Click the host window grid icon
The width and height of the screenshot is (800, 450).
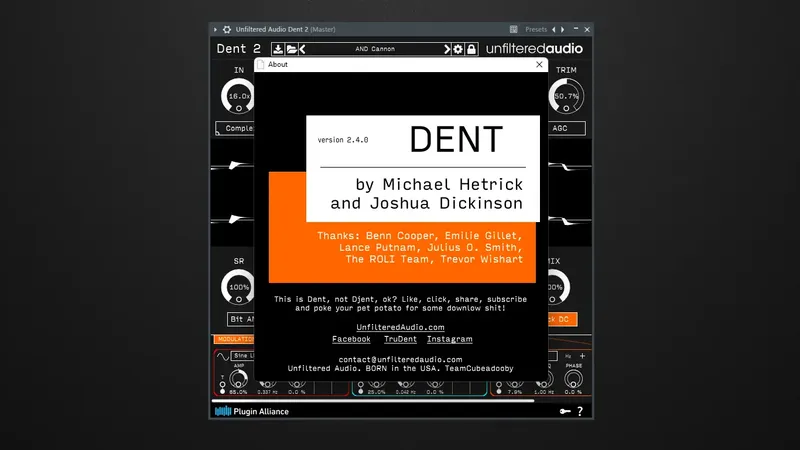click(513, 30)
